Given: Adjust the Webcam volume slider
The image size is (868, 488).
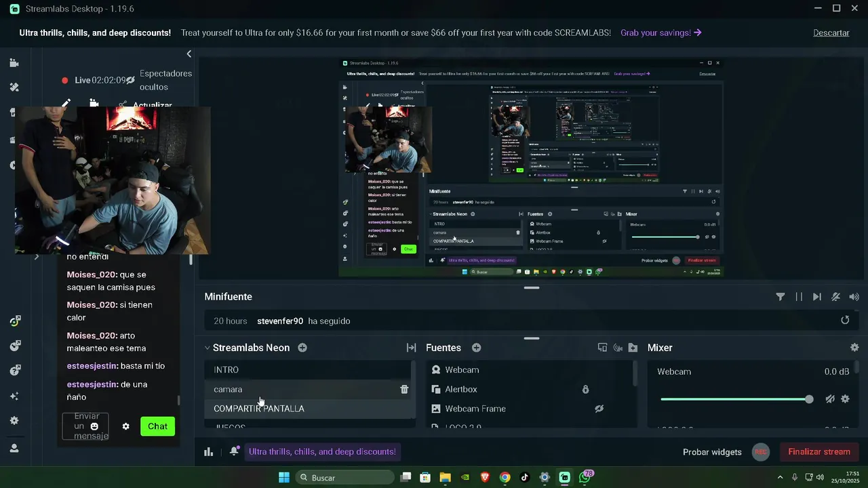Looking at the screenshot, I should (x=736, y=399).
